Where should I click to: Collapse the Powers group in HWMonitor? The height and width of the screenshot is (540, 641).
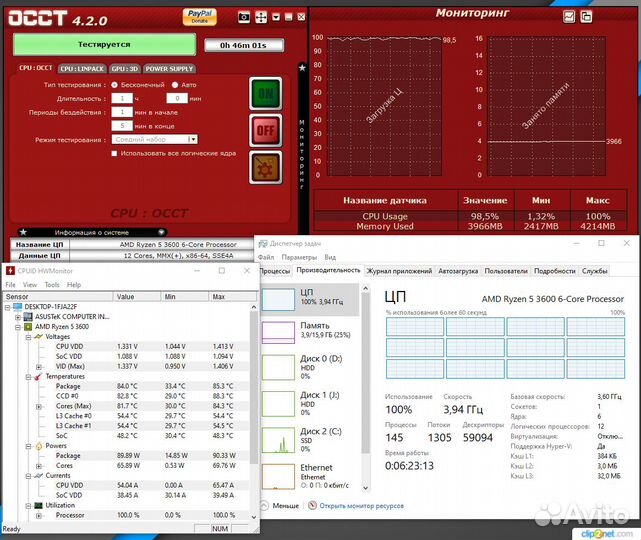pyautogui.click(x=28, y=446)
